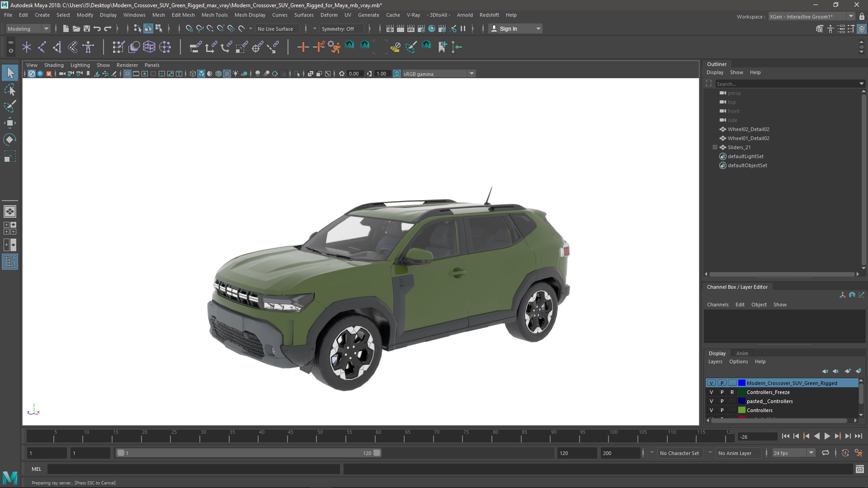Screen dimensions: 868x488
Task: Open Animation Preferences running figure icon near timeline
Action: (x=859, y=453)
